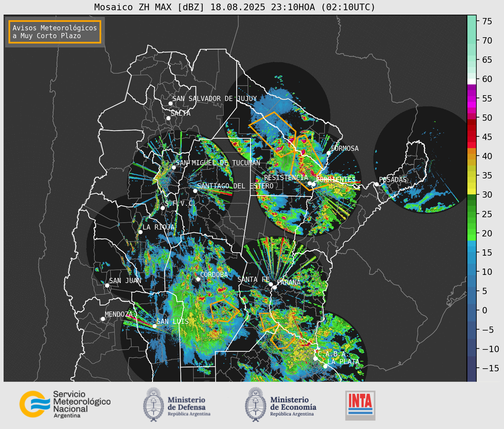Click the MENDOZA city label
This screenshot has width=504, height=429.
point(118,314)
